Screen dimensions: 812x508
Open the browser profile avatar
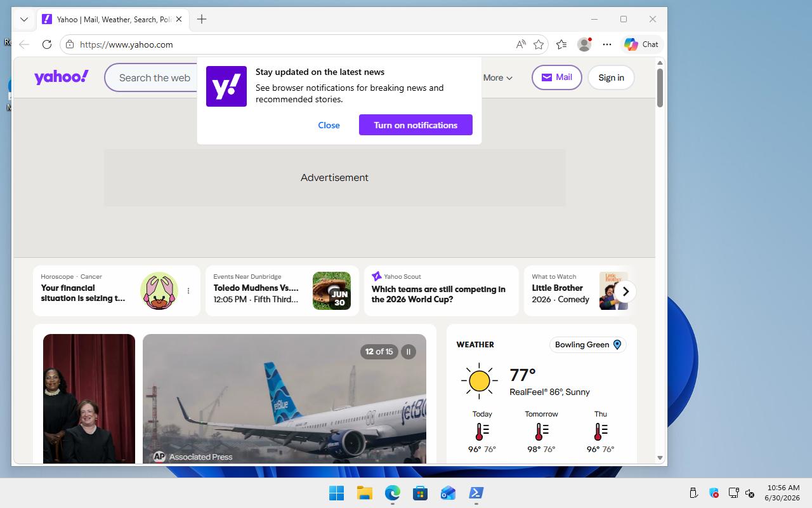coord(584,44)
